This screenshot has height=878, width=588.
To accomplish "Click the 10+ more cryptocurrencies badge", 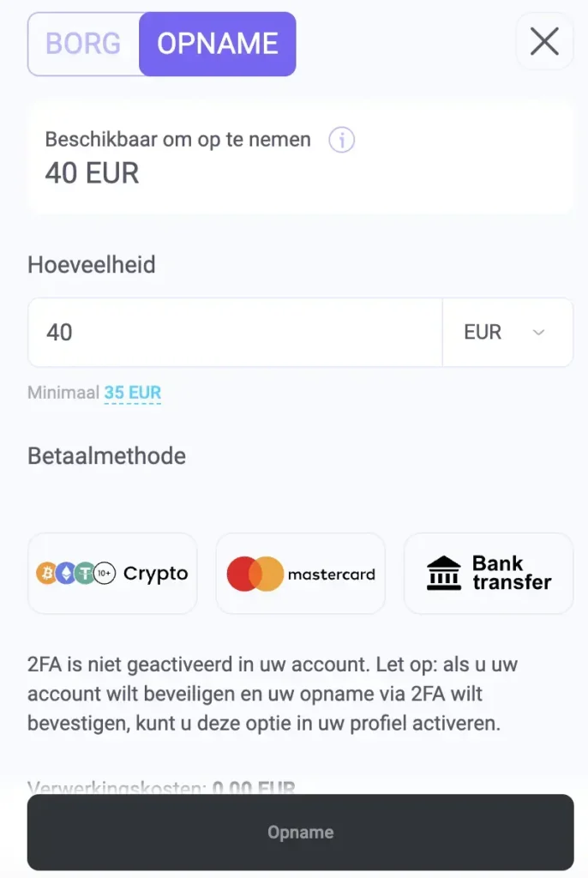I will [x=105, y=574].
